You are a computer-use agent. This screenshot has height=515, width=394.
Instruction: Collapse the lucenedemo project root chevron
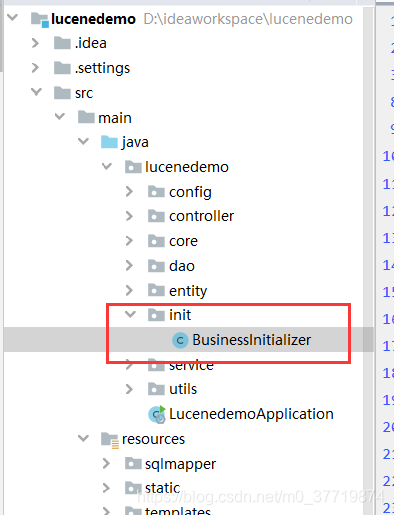(x=13, y=17)
